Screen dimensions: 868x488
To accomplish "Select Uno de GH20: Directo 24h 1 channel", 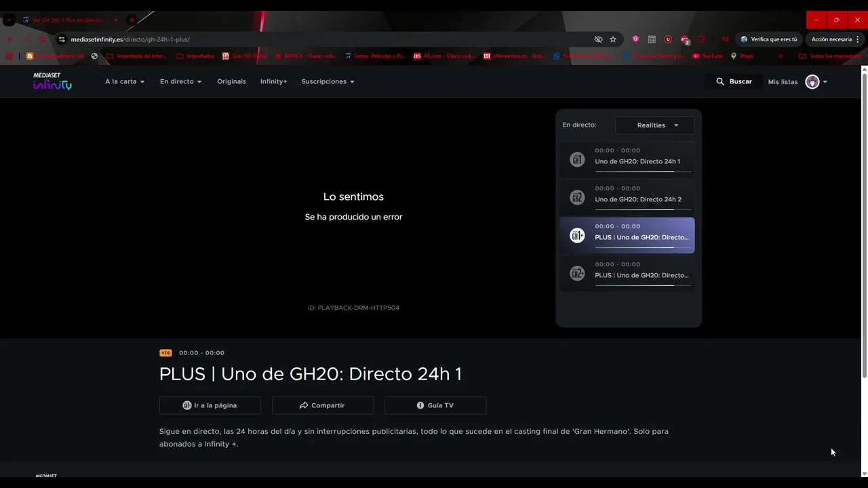I will point(627,159).
